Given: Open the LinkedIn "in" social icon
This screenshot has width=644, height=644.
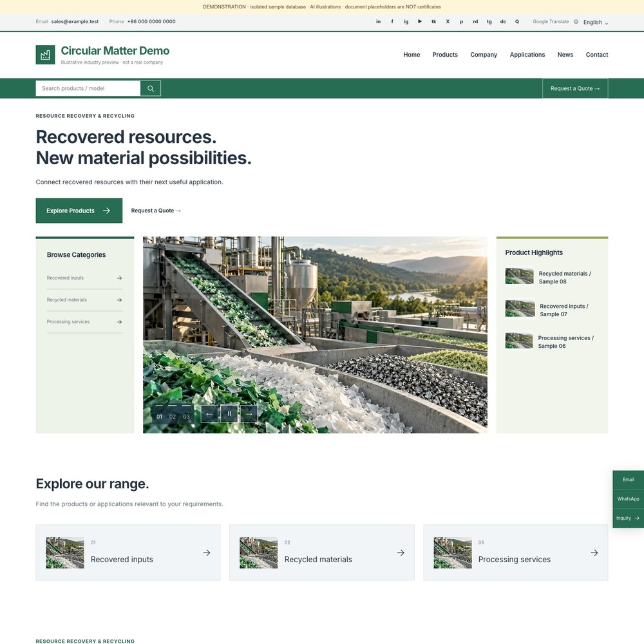Looking at the screenshot, I should (x=378, y=22).
